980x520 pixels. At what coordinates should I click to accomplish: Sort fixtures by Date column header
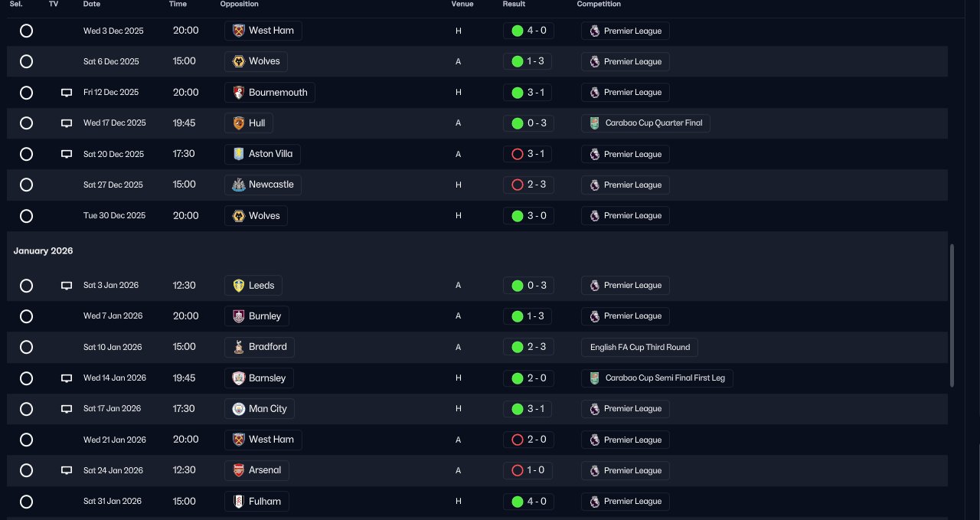[x=91, y=4]
